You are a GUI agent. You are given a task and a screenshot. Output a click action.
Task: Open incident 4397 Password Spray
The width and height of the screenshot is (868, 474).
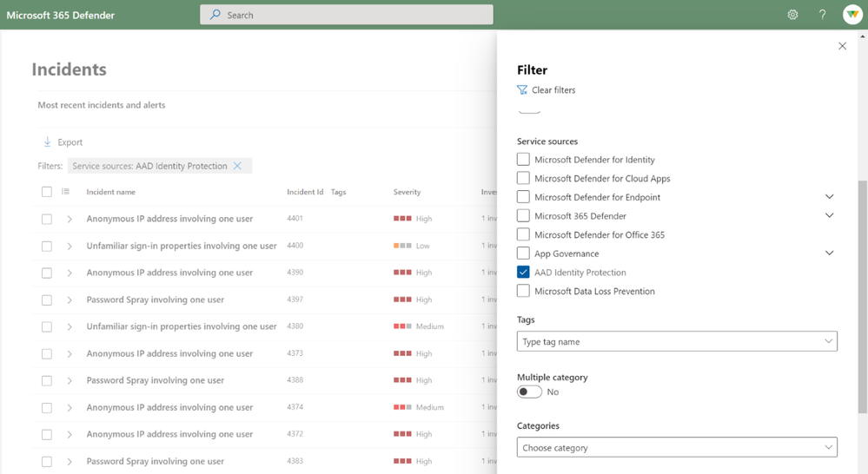155,300
